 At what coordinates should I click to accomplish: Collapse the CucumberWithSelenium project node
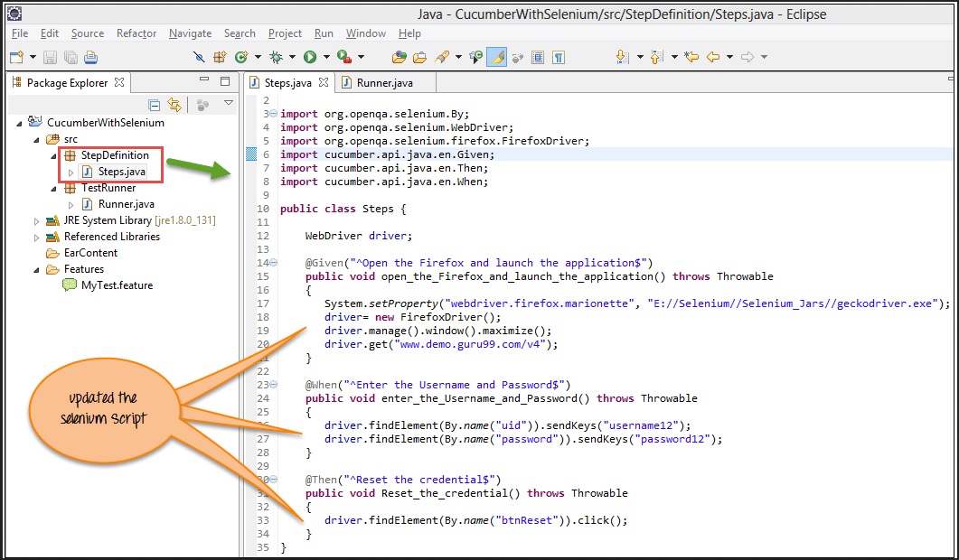(x=19, y=123)
